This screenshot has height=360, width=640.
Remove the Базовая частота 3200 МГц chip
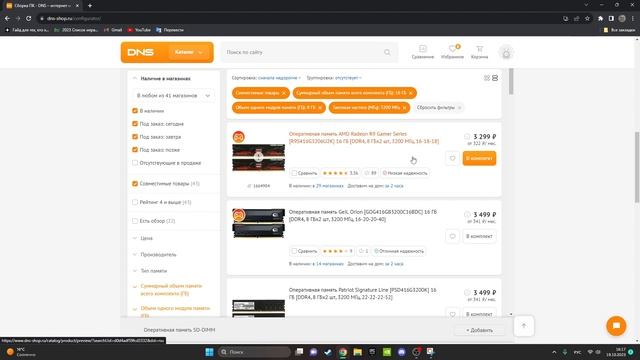[404, 108]
